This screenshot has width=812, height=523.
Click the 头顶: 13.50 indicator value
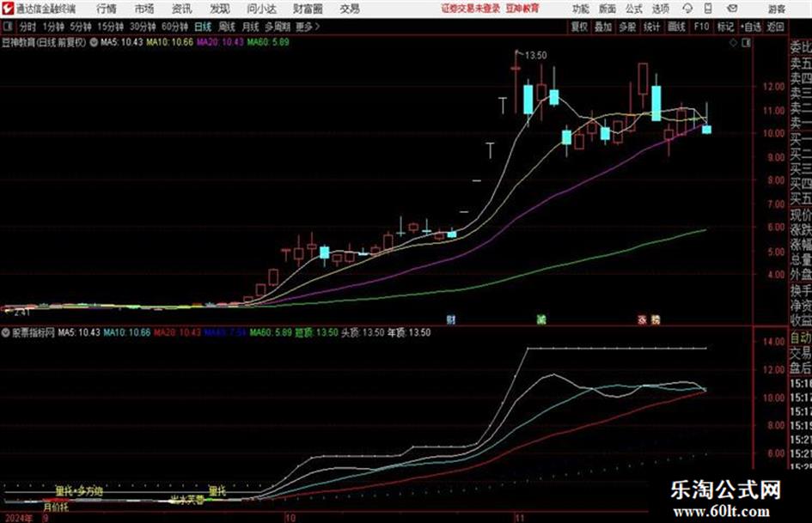363,332
